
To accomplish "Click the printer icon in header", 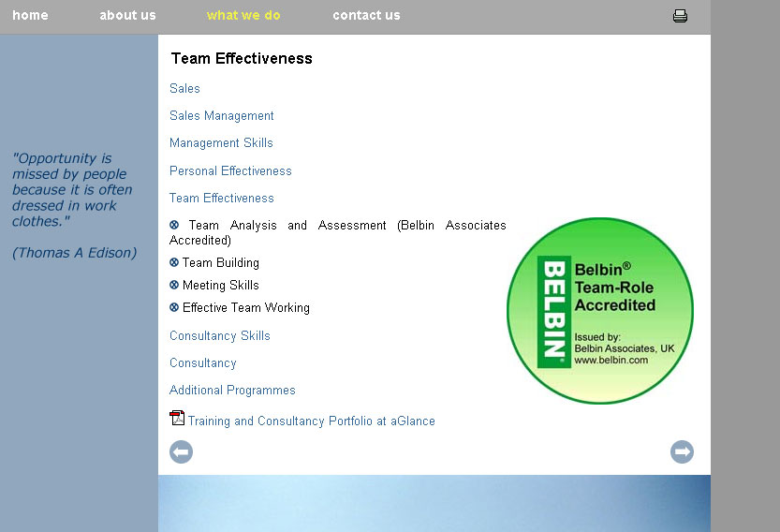I will 680,16.
